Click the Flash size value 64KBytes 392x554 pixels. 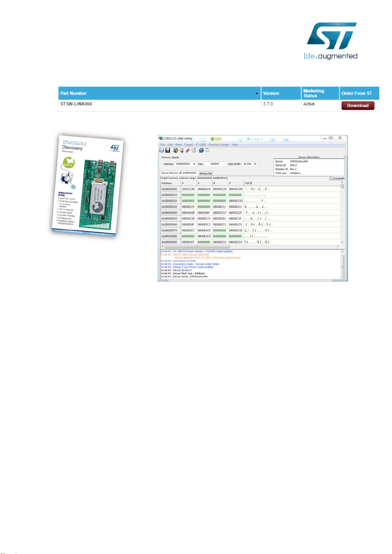[x=295, y=173]
